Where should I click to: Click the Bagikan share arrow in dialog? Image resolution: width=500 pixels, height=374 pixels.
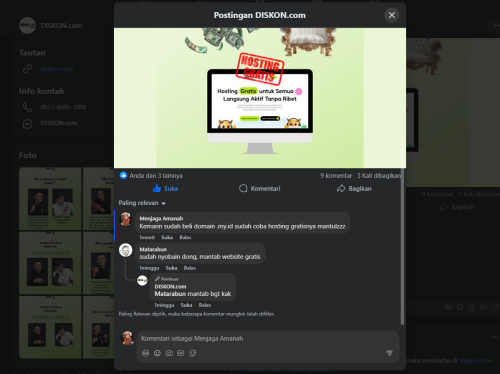click(x=341, y=188)
